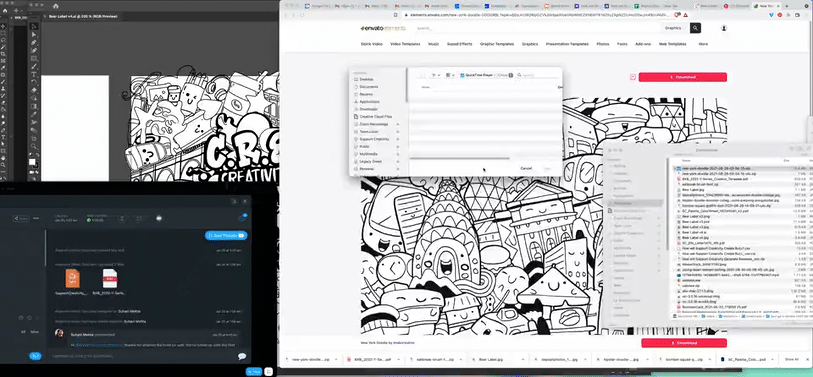
Task: Click Show All in the browser downloads bar
Action: (x=791, y=359)
